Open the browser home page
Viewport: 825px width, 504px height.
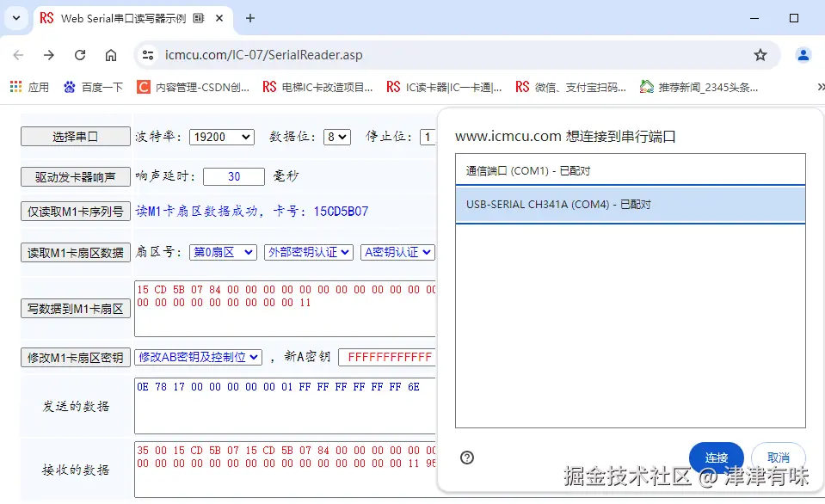110,55
